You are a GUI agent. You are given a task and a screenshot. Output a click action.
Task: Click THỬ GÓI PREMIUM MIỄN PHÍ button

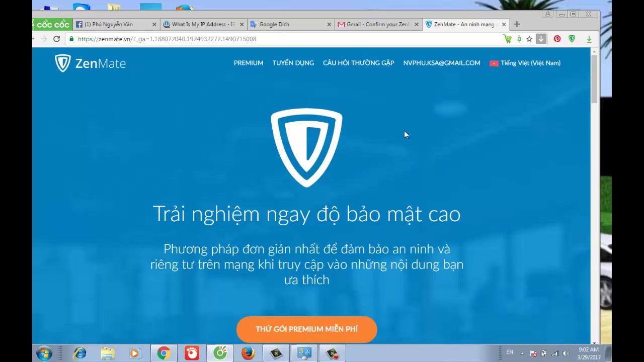point(307,329)
